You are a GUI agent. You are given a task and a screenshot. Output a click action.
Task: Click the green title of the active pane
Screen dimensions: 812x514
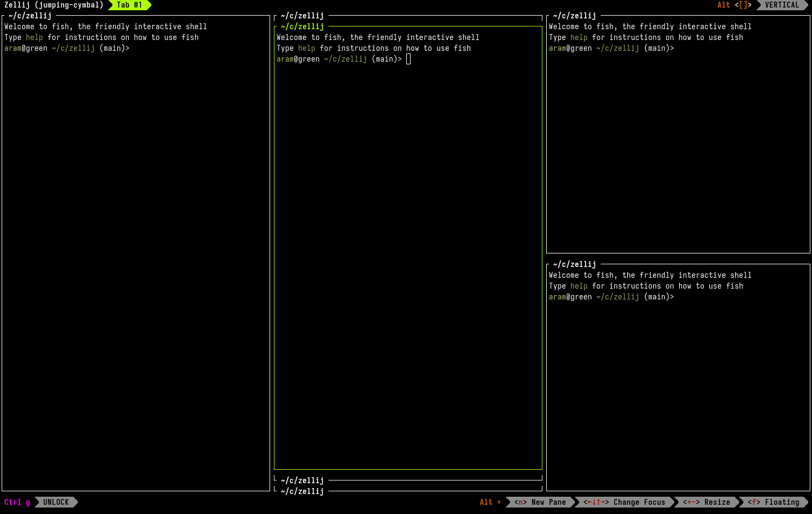point(303,26)
